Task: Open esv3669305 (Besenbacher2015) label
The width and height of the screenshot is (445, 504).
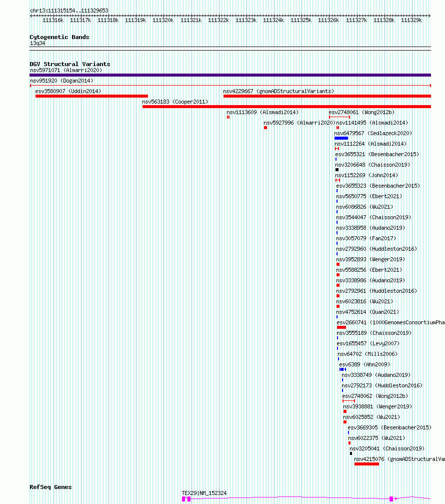Action: pos(389,427)
